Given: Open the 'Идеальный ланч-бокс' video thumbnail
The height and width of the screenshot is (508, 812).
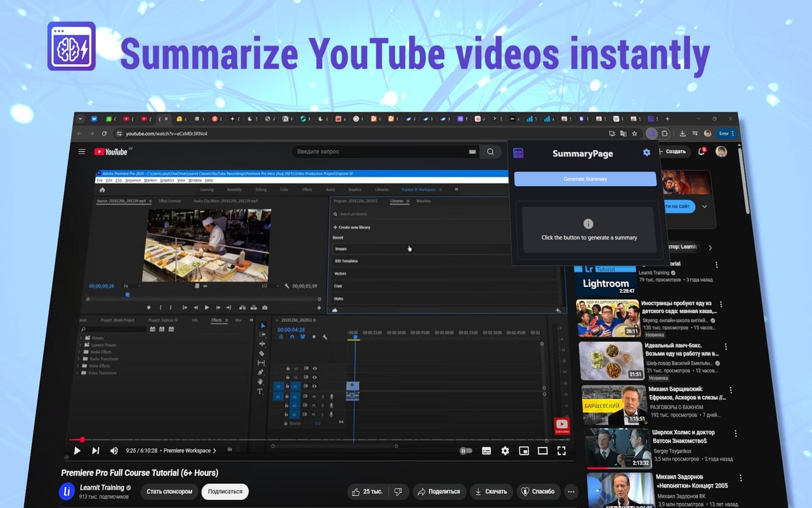Looking at the screenshot, I should (611, 361).
